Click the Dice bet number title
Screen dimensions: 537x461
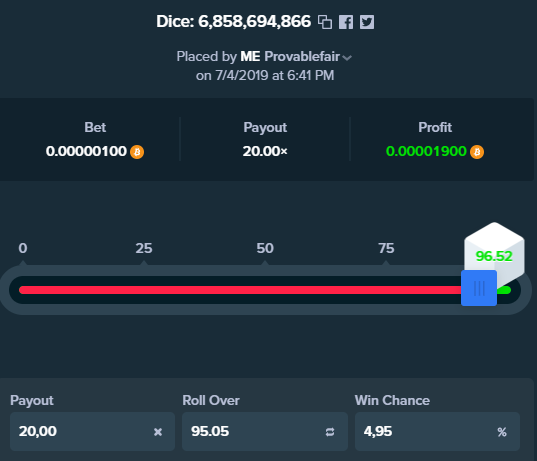click(234, 22)
